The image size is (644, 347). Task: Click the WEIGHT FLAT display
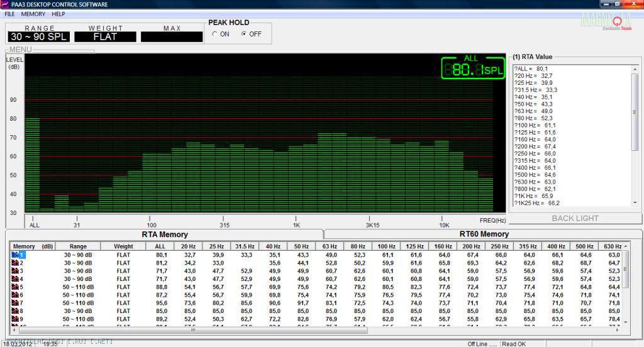point(105,36)
